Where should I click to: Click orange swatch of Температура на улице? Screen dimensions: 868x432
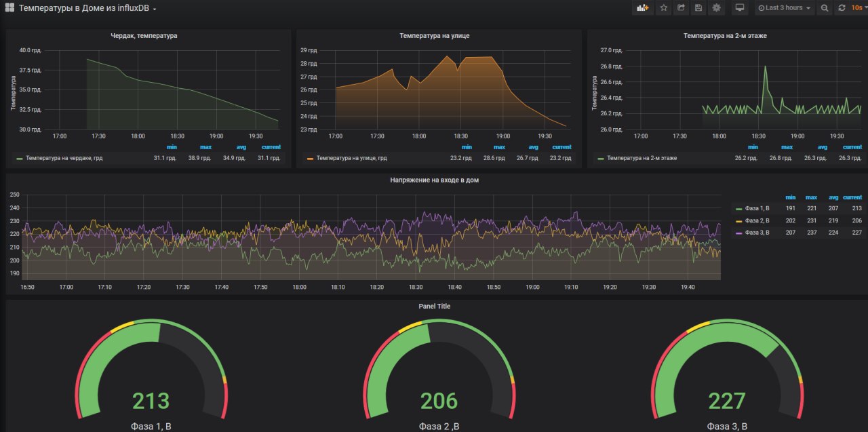pyautogui.click(x=311, y=159)
